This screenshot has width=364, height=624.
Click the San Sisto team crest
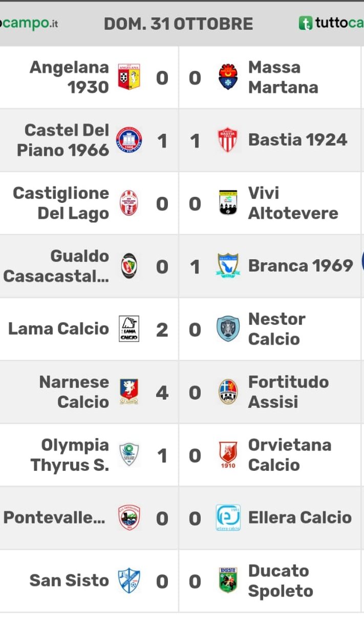(129, 581)
